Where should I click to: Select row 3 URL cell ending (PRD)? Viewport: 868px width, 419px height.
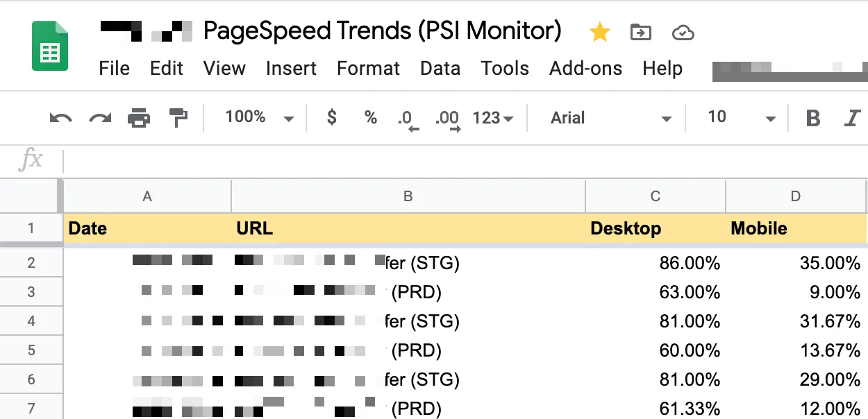pos(408,292)
